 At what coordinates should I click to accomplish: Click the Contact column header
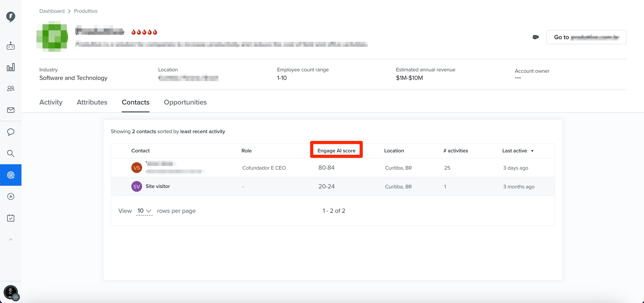pyautogui.click(x=140, y=151)
